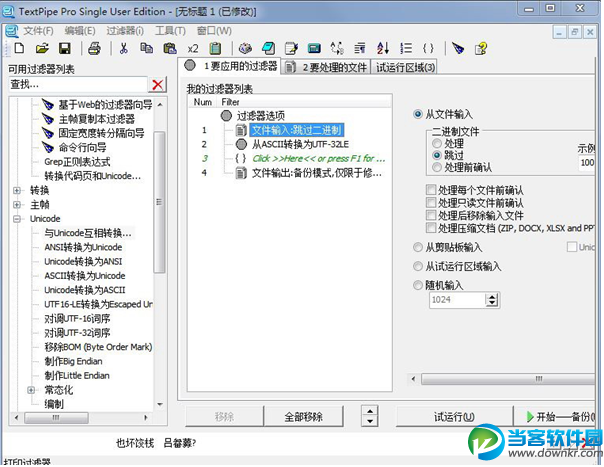Click the cyan book toolbar icon
604x467 pixels.
(268, 48)
